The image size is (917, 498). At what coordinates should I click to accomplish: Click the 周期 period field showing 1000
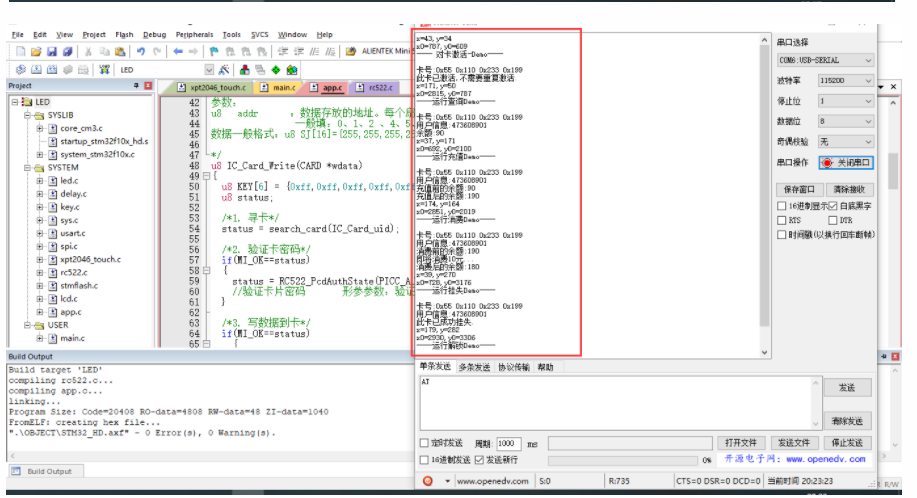click(508, 444)
